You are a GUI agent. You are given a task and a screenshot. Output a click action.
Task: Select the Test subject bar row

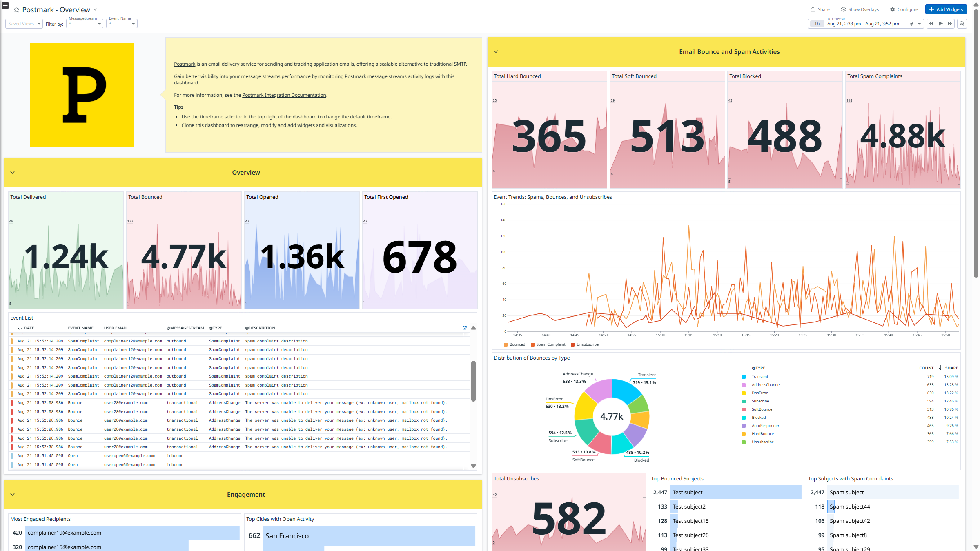726,492
